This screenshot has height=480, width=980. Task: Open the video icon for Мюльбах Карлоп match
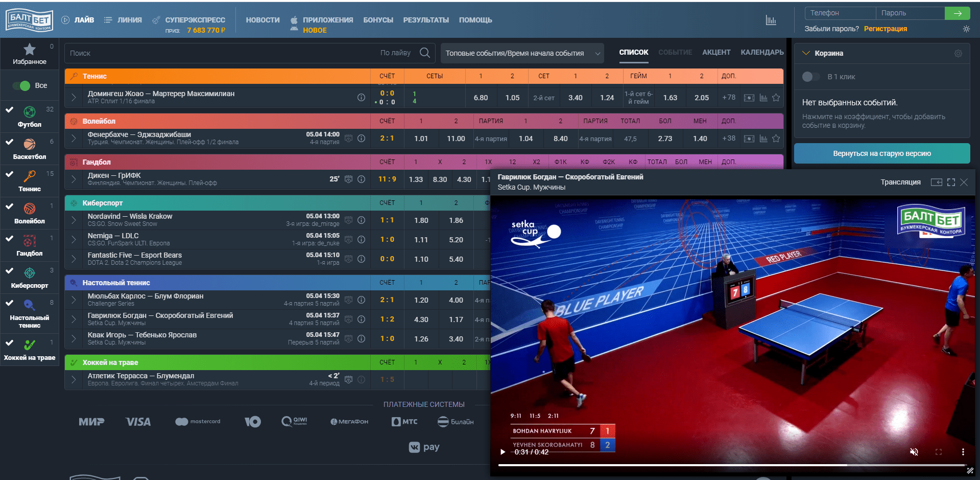click(348, 300)
